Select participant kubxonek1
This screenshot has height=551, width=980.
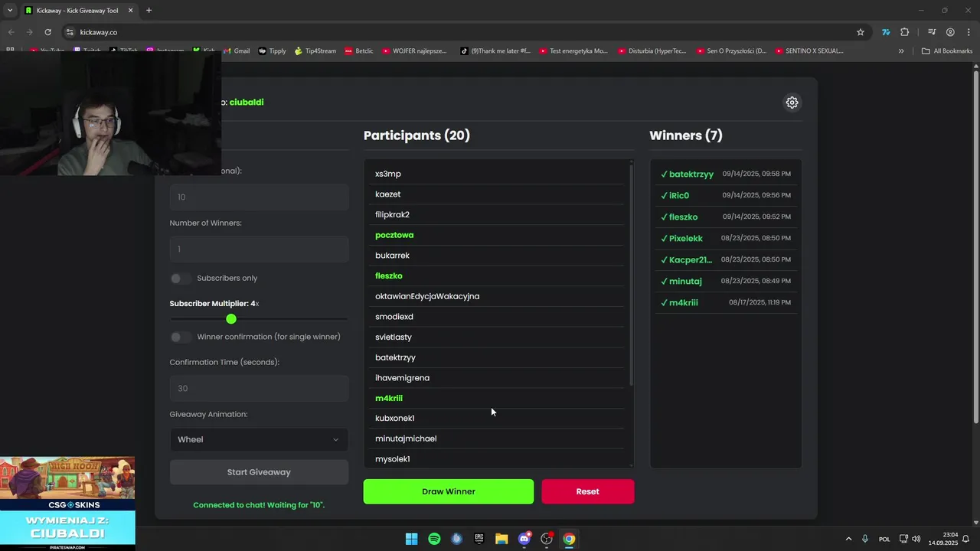pos(395,419)
